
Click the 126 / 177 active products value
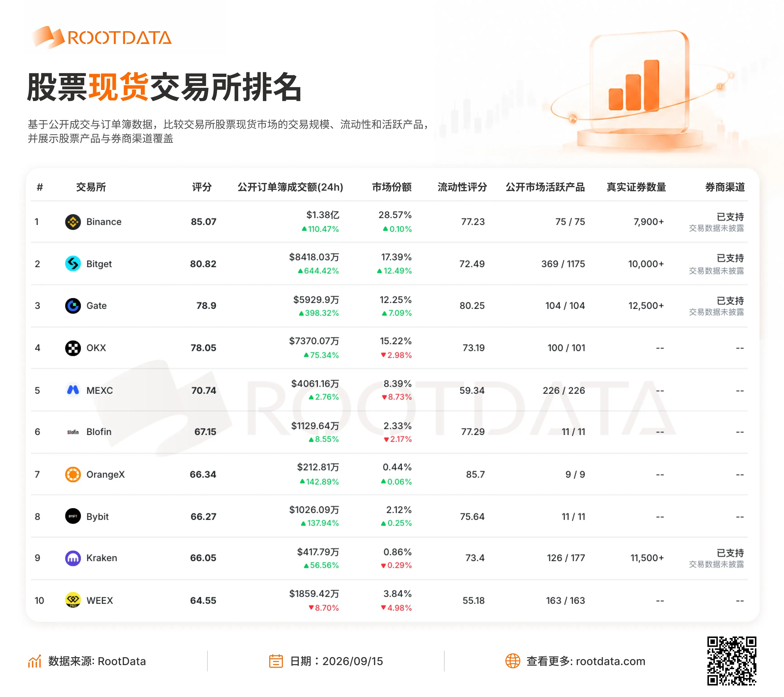[566, 558]
